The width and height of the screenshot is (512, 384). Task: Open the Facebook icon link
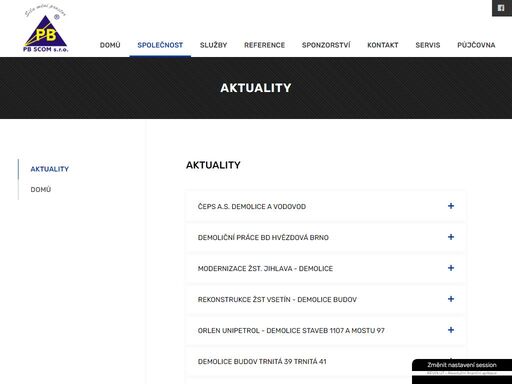tap(502, 8)
